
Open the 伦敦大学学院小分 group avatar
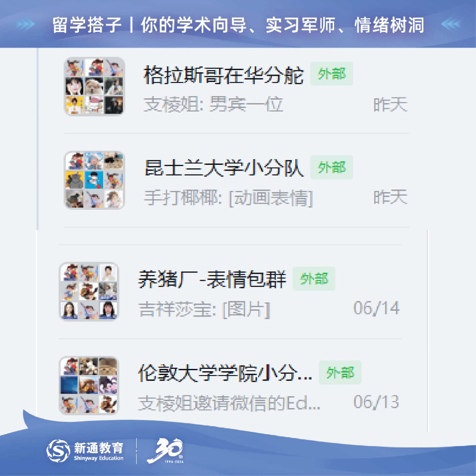pyautogui.click(x=89, y=385)
